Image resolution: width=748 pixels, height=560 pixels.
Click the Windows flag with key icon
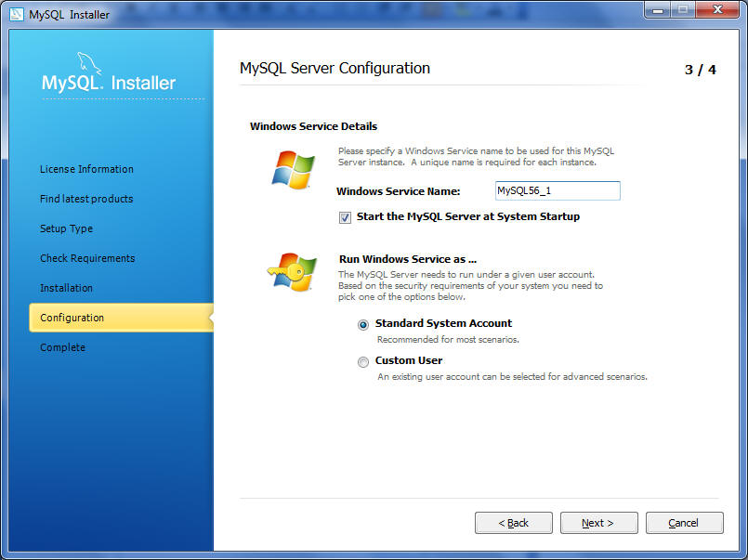tap(292, 272)
